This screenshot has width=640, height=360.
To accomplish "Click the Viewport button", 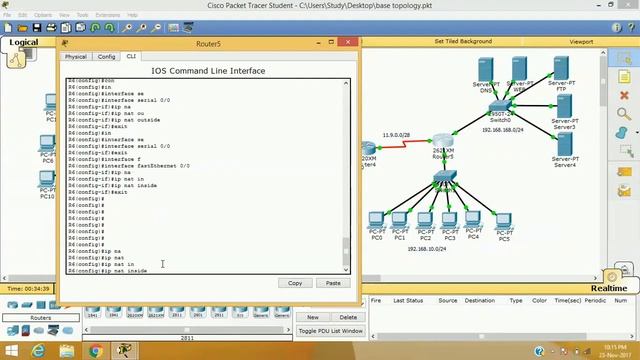I will [x=581, y=42].
